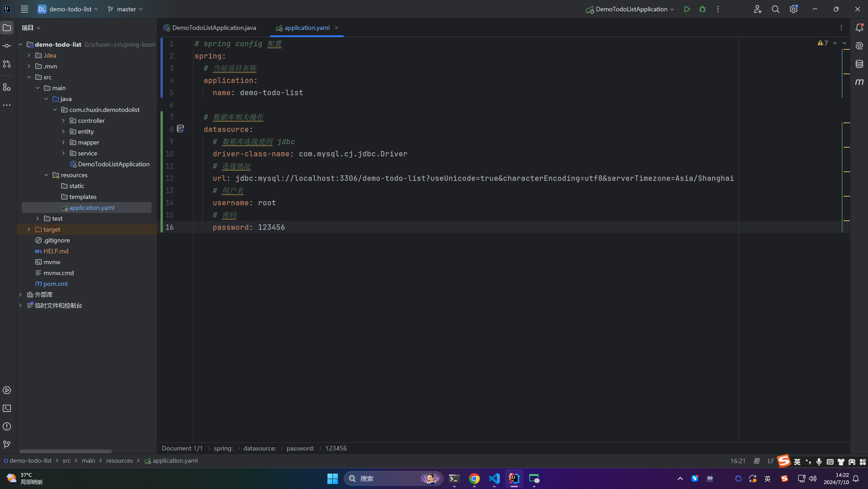This screenshot has height=489, width=868.
Task: Collapse the resources folder
Action: pyautogui.click(x=46, y=175)
